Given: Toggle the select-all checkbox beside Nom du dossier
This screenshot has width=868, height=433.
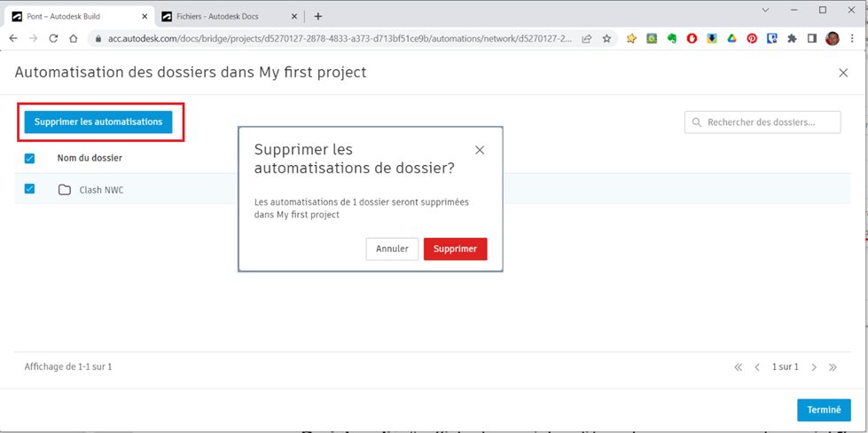Looking at the screenshot, I should point(30,158).
